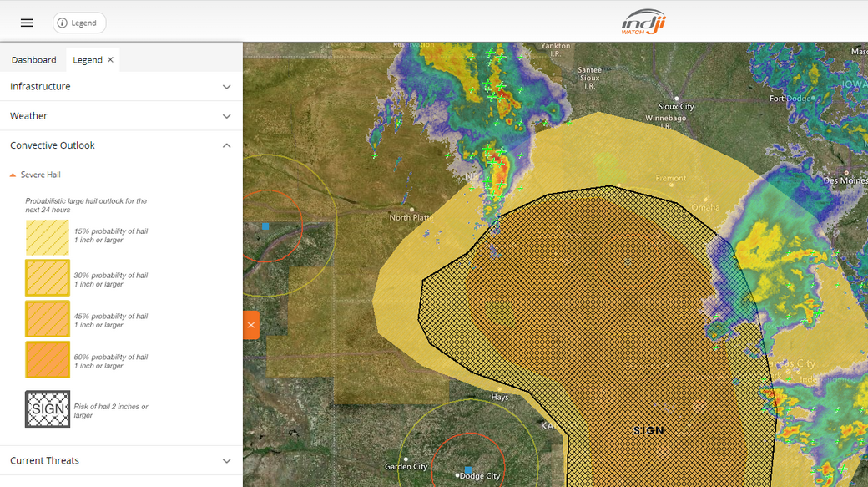Click the indji Watch logo
868x487 pixels.
tap(643, 22)
